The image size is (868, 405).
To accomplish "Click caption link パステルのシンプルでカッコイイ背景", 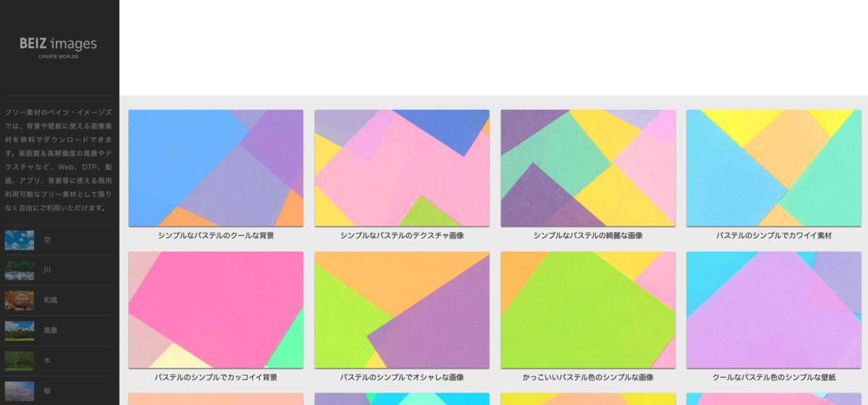I will [216, 378].
